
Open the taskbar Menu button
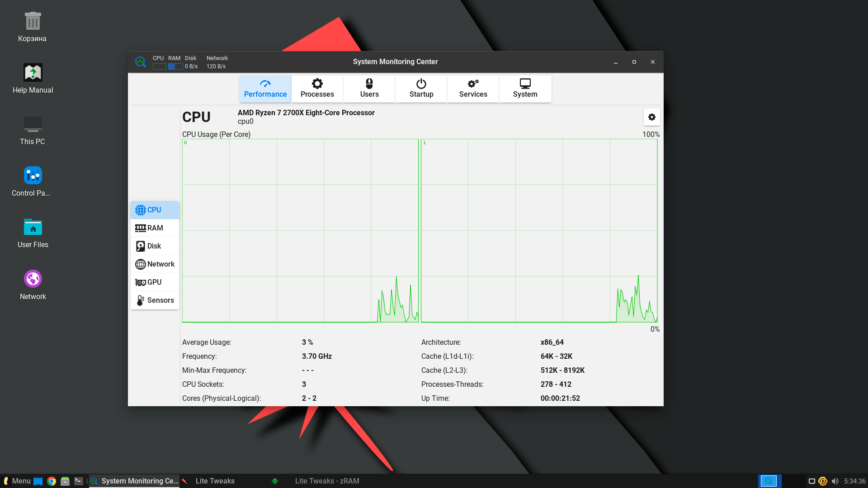click(17, 481)
